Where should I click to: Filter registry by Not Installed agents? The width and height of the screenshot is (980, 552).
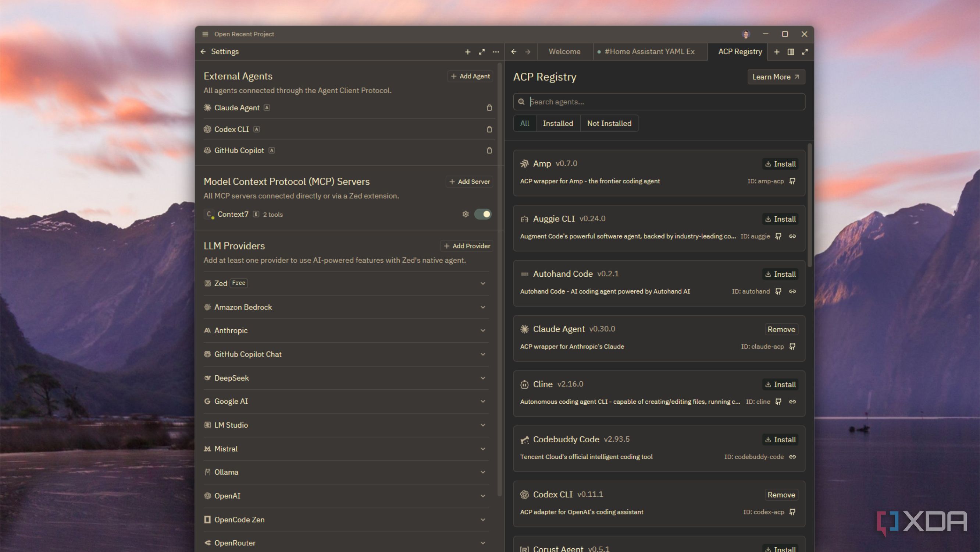click(609, 123)
